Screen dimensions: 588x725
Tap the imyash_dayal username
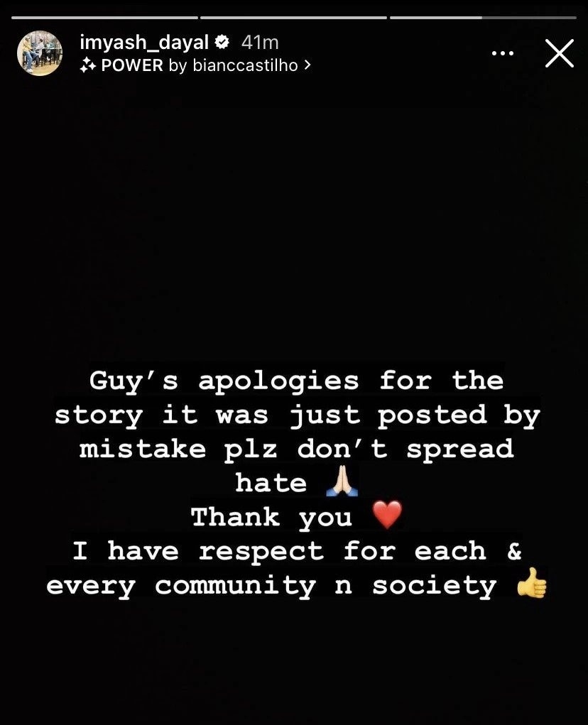(144, 43)
